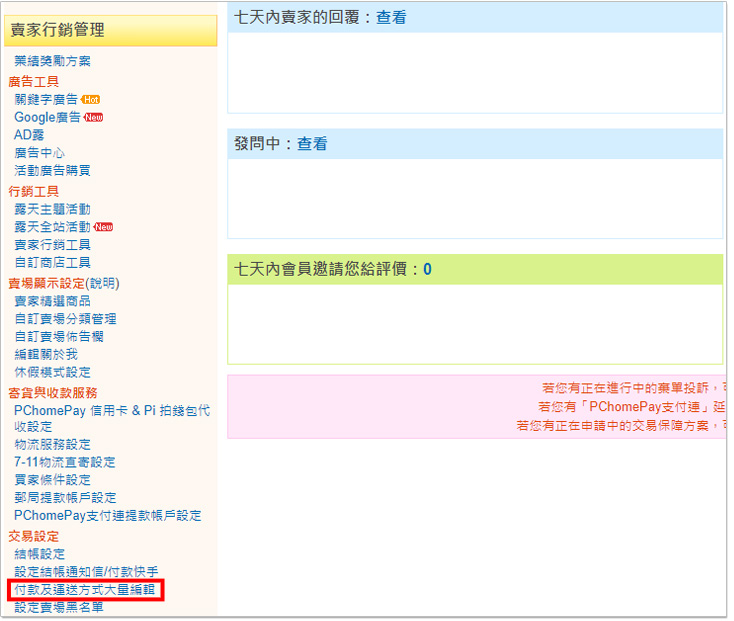
Task: Click 7-11物流直寄設定 link
Action: tap(64, 462)
